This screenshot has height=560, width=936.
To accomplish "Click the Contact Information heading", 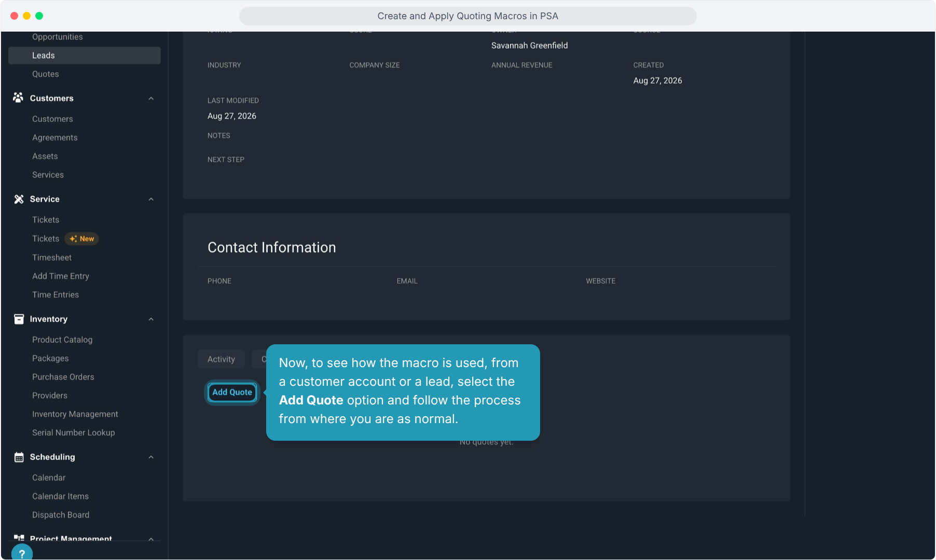I will 271,247.
